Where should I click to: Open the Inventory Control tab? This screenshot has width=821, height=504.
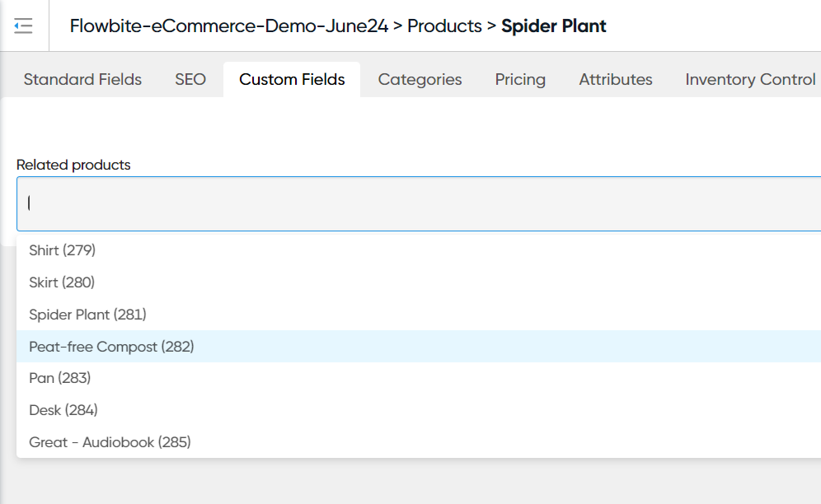(750, 80)
